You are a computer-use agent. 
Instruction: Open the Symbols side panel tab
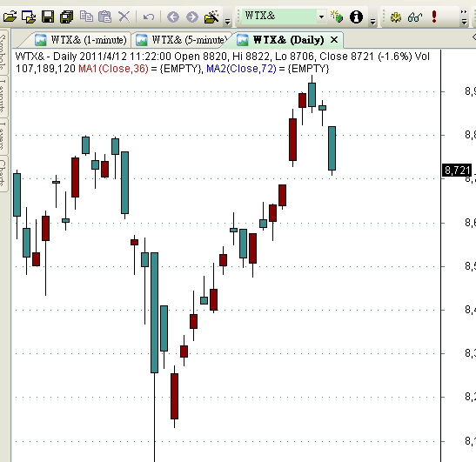tap(3, 51)
